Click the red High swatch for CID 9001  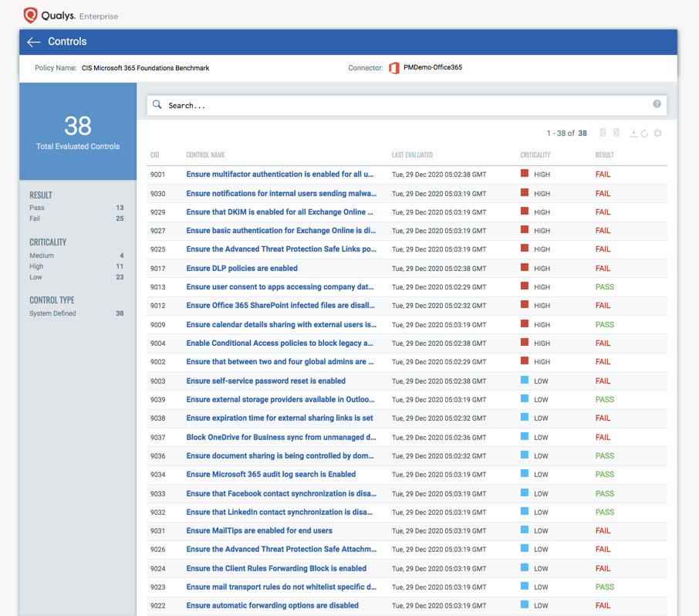click(525, 174)
